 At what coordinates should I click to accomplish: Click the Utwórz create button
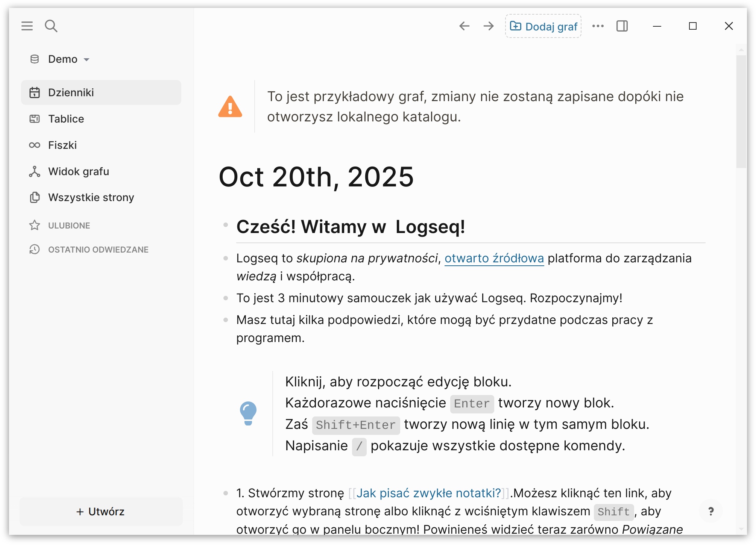[101, 512]
